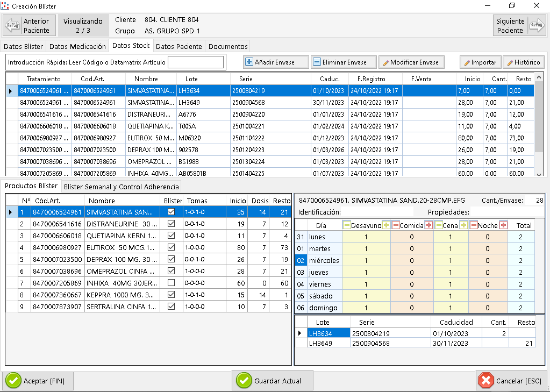Viewport: 550px width, 392px height.
Task: Click Tomas value 0-0-1-0 of DEPRAX row
Action: click(x=204, y=259)
